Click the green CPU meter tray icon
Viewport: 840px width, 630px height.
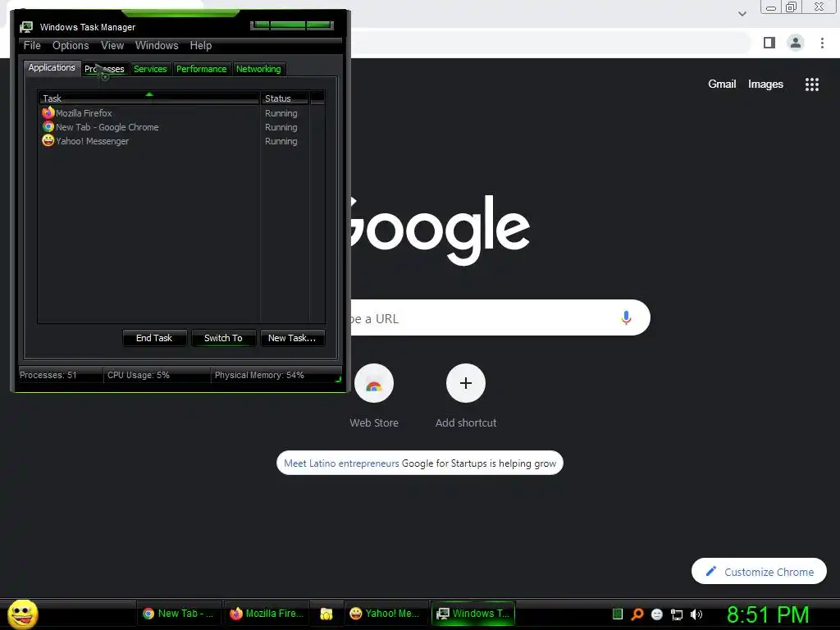[618, 614]
